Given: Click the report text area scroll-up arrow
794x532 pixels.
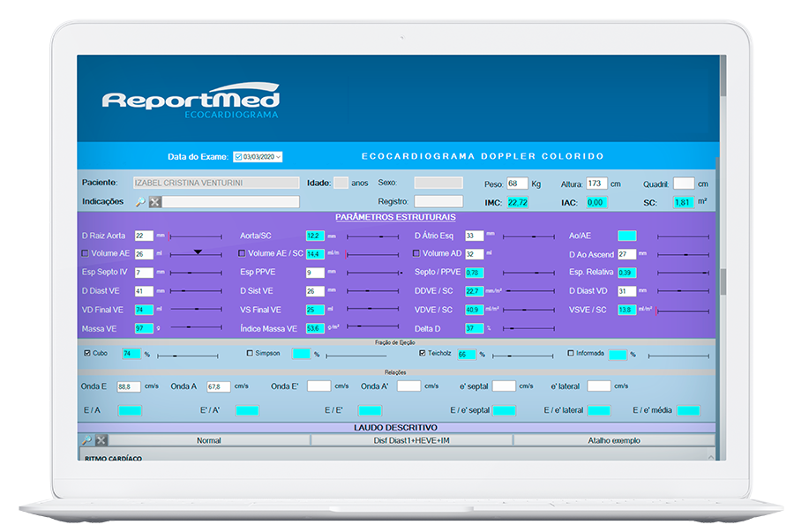Looking at the screenshot, I should [711, 457].
